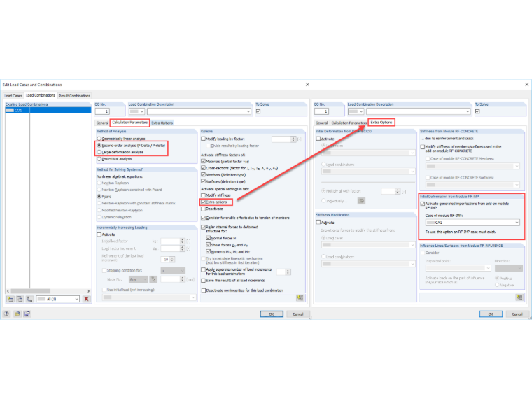
Task: Open description prefix dropdown in Extra Options dialog
Action: click(356, 111)
